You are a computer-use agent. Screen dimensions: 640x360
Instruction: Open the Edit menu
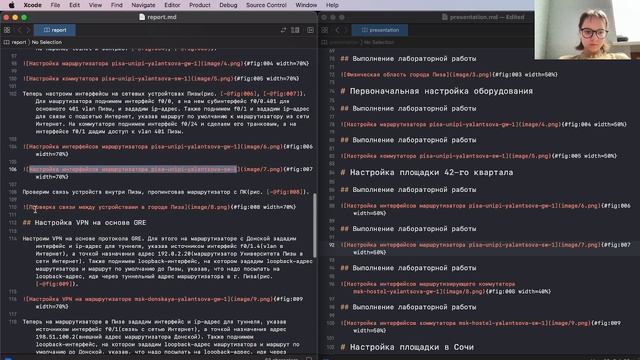[x=74, y=5]
